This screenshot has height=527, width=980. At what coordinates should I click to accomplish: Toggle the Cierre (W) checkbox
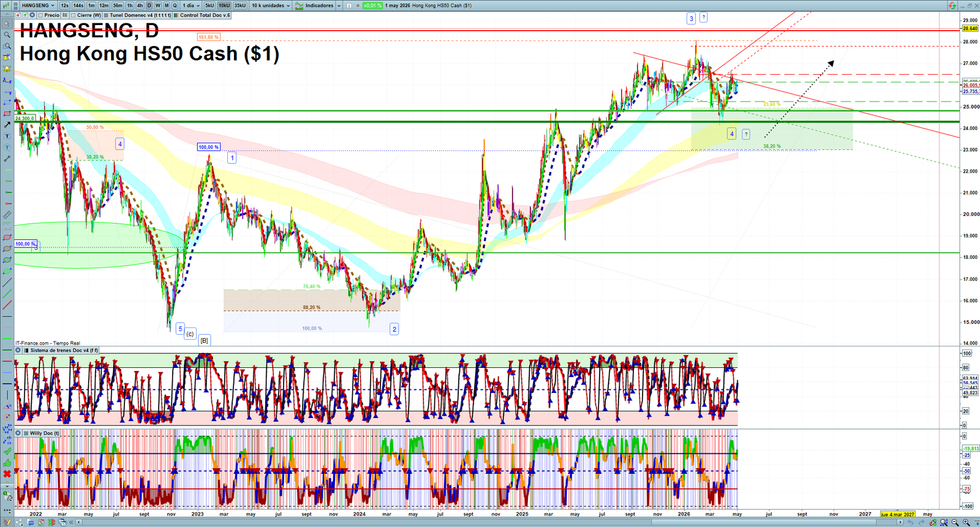point(73,15)
